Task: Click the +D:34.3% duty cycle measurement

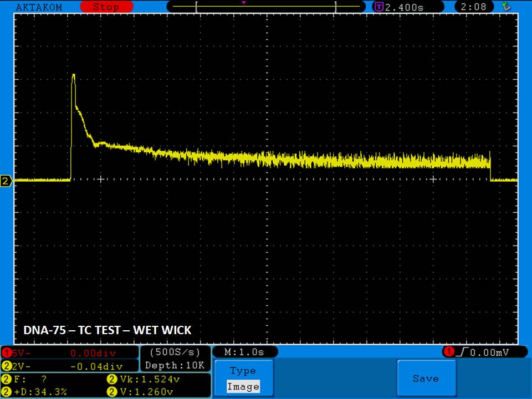Action: point(40,392)
